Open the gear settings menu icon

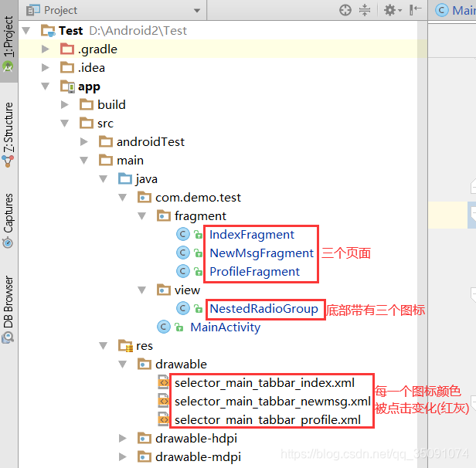[x=393, y=10]
